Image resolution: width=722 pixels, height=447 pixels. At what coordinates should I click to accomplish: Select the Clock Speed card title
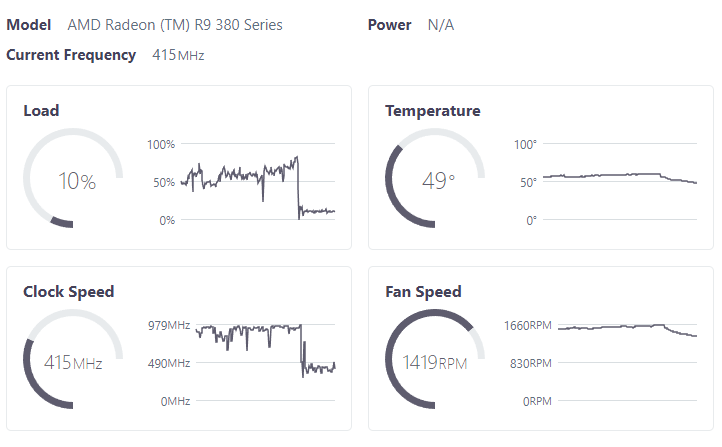68,292
